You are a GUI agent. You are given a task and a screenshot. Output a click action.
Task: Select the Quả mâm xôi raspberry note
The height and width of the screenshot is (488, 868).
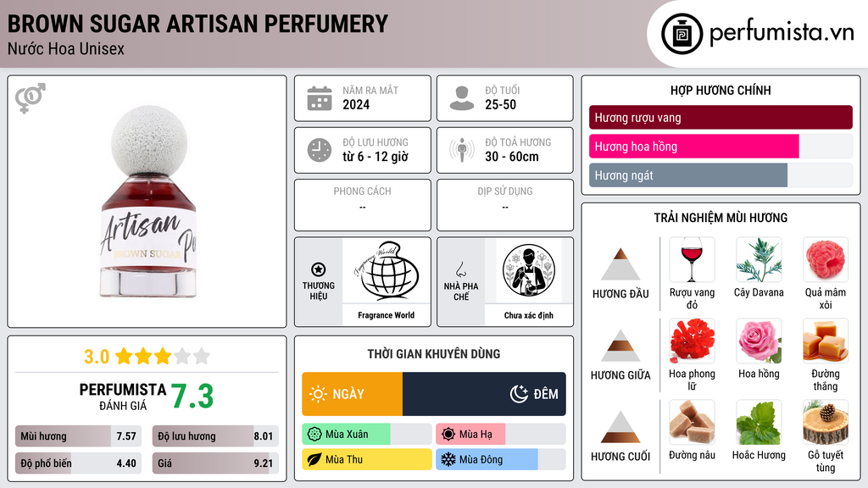click(x=826, y=259)
